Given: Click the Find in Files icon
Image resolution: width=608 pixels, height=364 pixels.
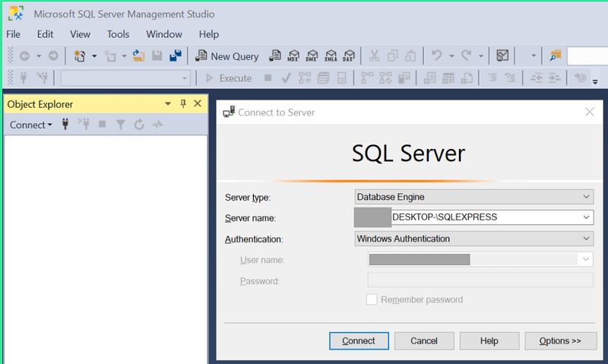Looking at the screenshot, I should click(x=556, y=56).
